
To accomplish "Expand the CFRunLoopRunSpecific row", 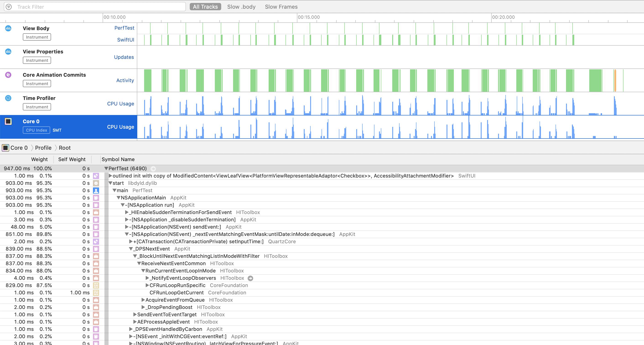I will [147, 285].
